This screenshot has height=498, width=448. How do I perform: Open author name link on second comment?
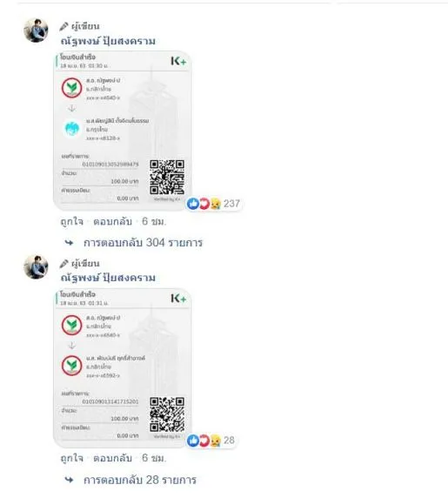point(108,278)
